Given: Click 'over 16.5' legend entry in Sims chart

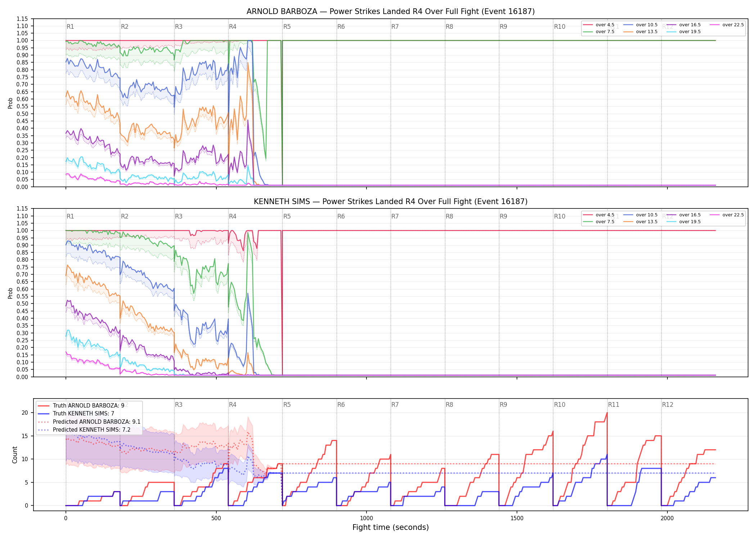Looking at the screenshot, I should (683, 215).
